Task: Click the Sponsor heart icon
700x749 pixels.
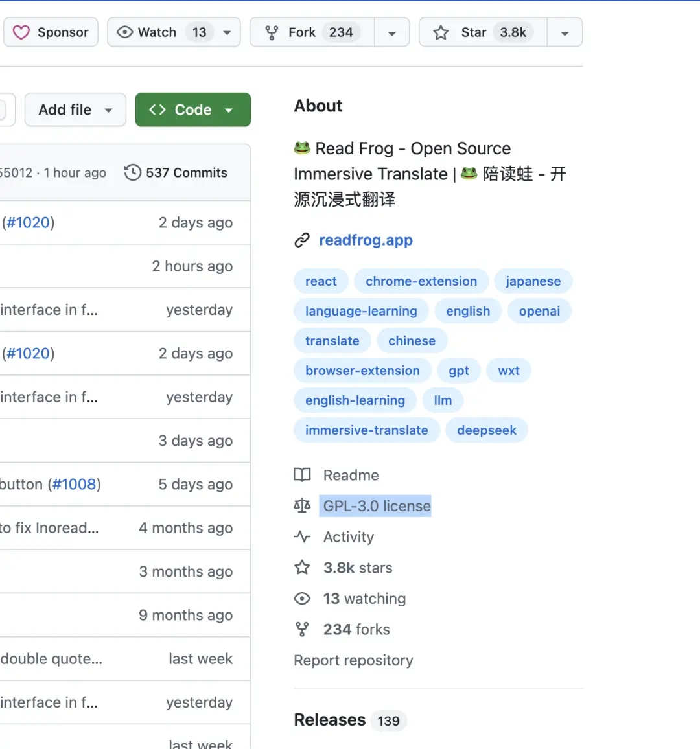Action: click(21, 32)
